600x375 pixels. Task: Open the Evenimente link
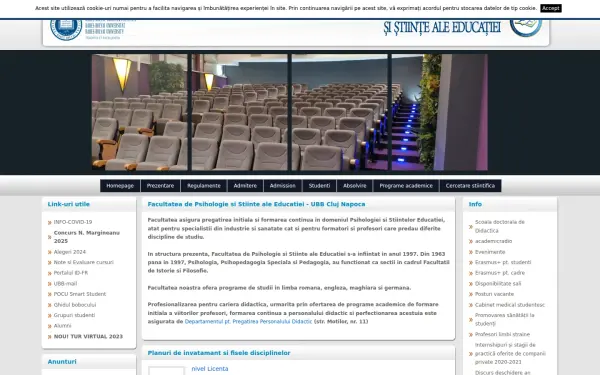coord(490,252)
